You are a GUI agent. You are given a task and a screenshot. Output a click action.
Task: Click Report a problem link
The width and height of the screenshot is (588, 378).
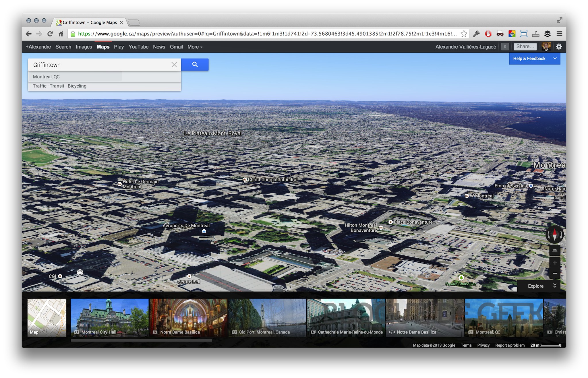point(510,345)
